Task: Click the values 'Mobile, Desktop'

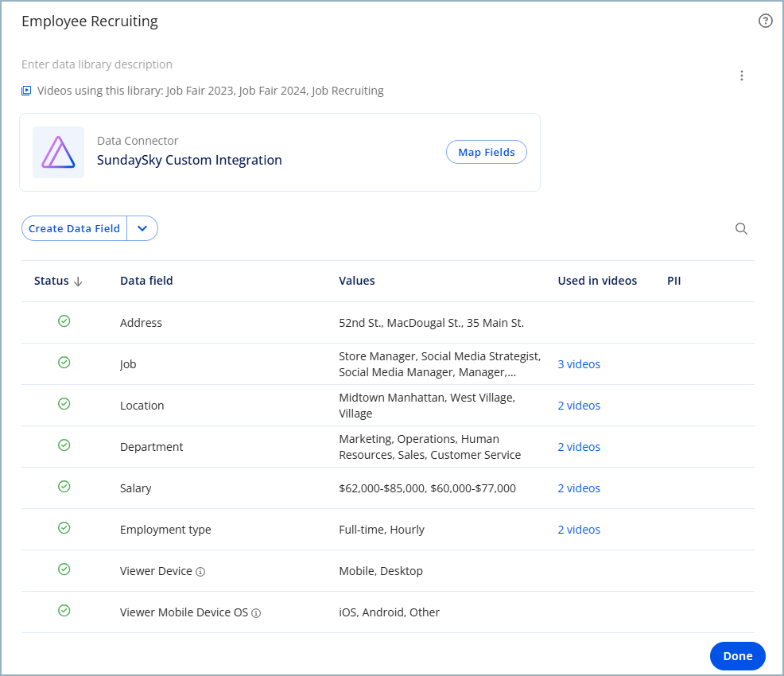Action: pyautogui.click(x=381, y=571)
